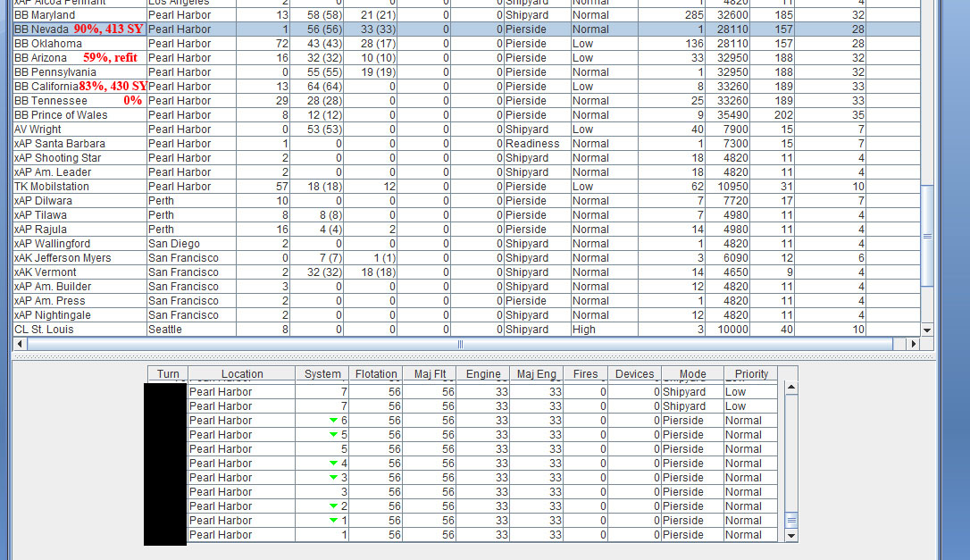Select the xAK Vermont row
The width and height of the screenshot is (970, 560).
click(466, 272)
